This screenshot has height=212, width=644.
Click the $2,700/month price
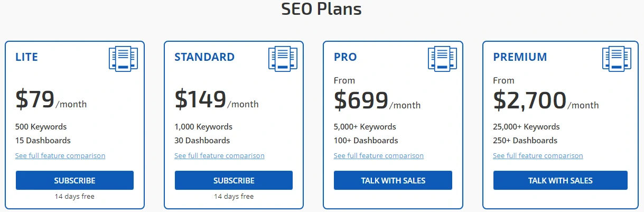546,100
